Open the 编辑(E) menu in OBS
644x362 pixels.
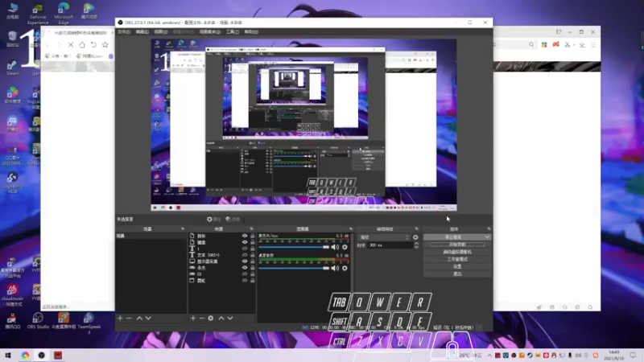(x=142, y=31)
